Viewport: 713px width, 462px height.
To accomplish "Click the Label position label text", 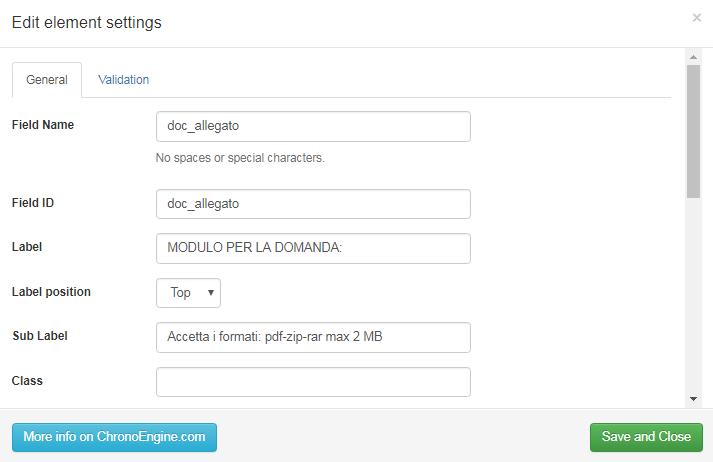I will click(51, 292).
